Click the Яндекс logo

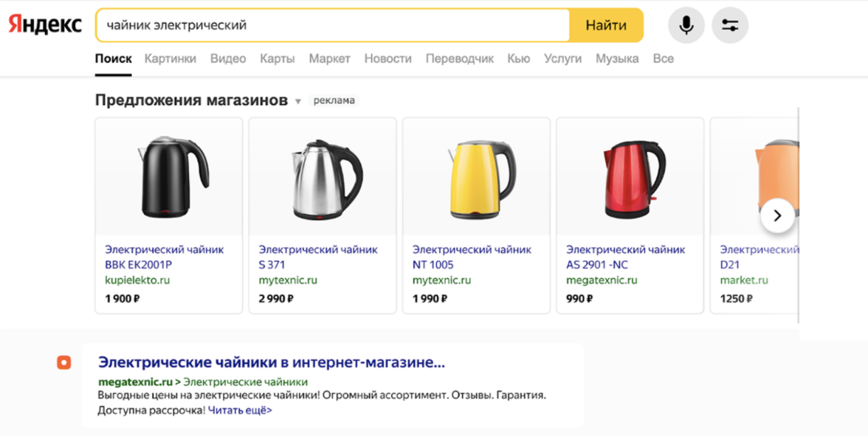point(45,24)
